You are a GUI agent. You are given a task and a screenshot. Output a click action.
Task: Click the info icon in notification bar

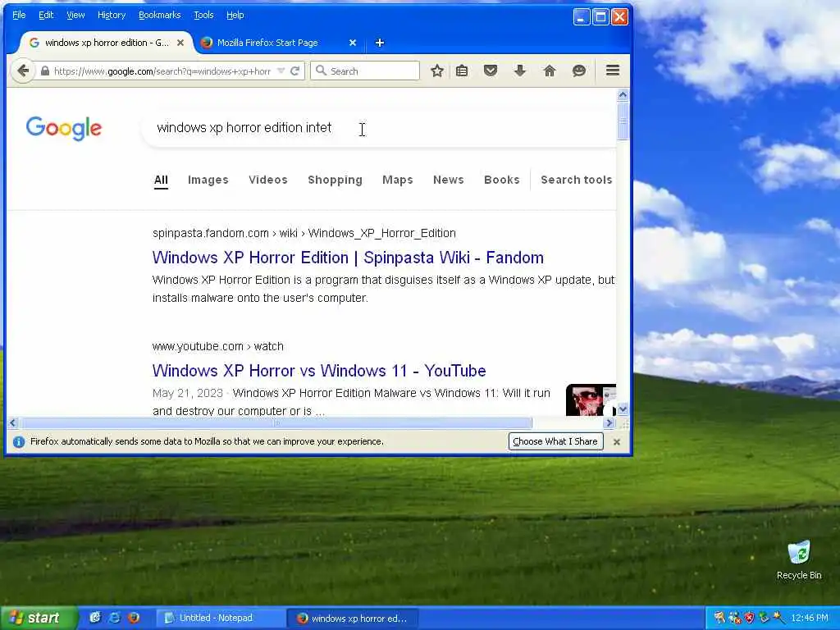click(19, 442)
